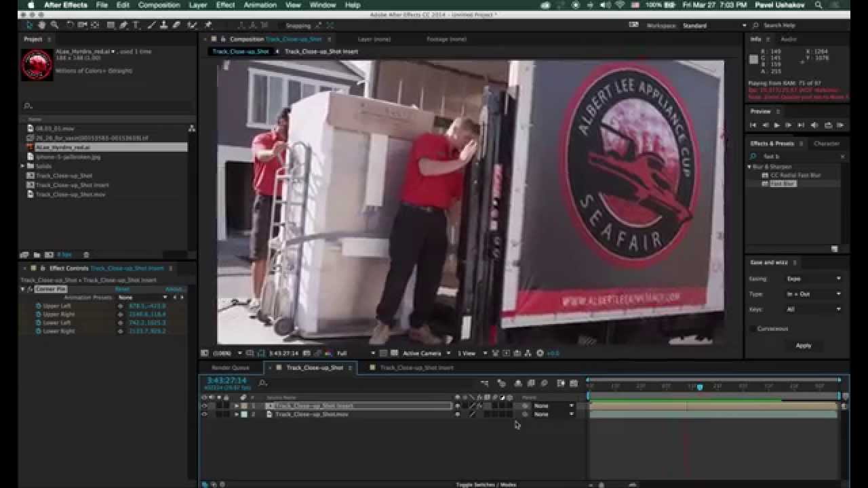Toggle audio mute in Preview panel
This screenshot has width=868, height=488.
814,125
